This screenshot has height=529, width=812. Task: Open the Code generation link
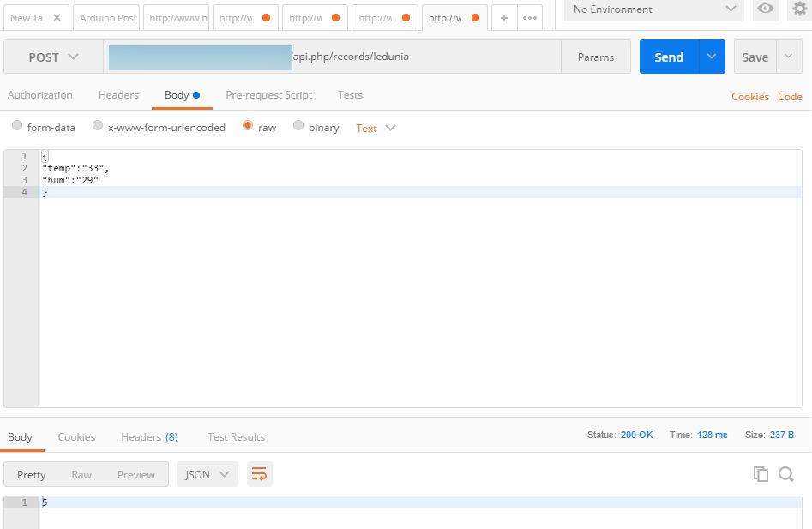[790, 96]
